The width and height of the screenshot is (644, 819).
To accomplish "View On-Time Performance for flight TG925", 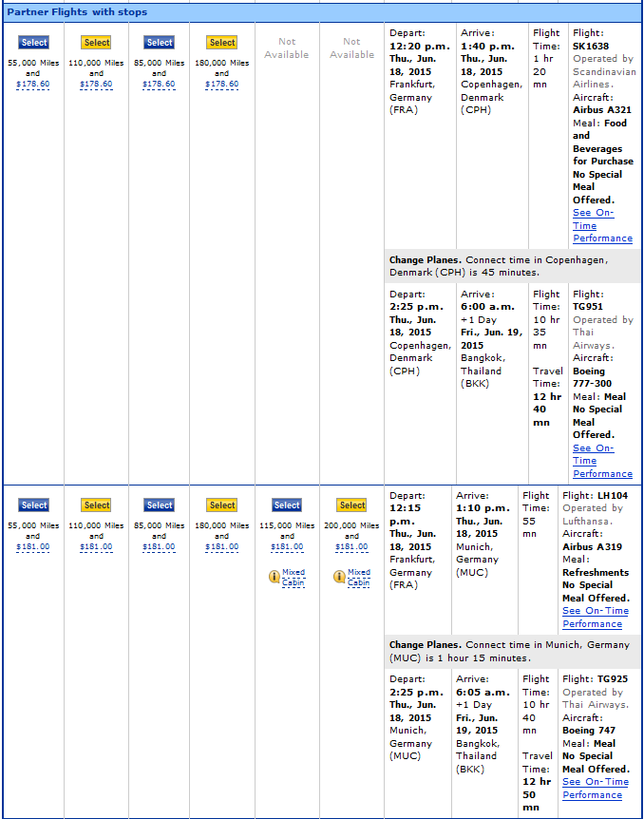I will 595,789.
